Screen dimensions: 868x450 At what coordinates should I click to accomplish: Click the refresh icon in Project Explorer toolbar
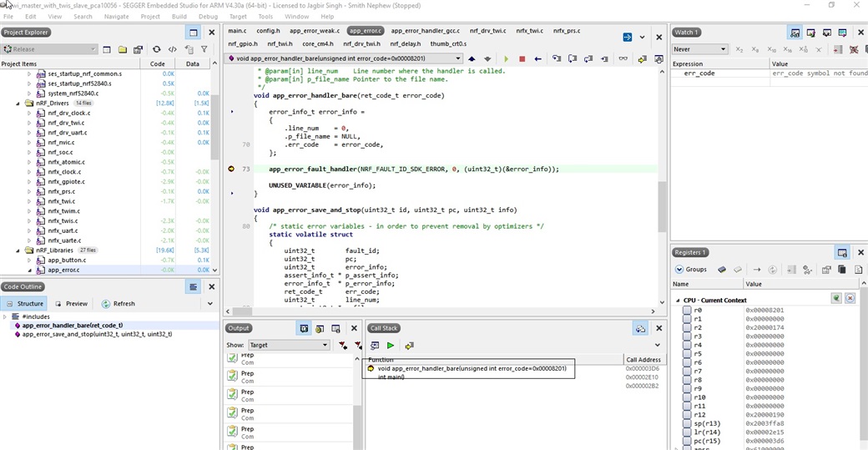[156, 49]
